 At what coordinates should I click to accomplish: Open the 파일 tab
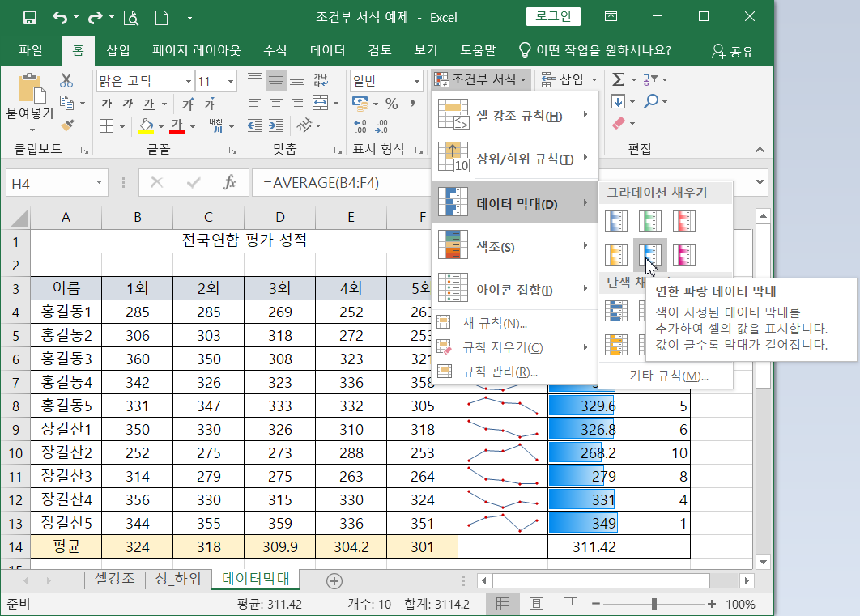[x=30, y=50]
